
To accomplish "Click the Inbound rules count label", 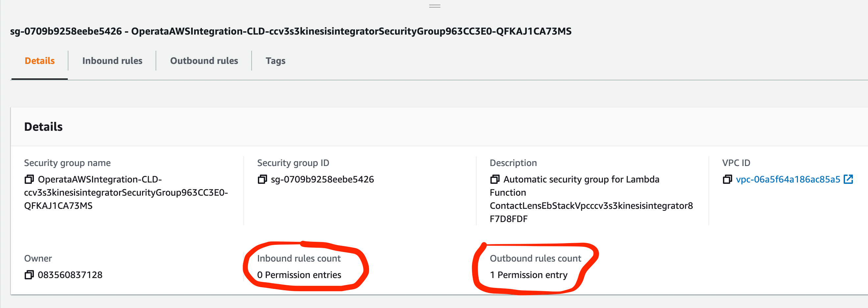I will (x=299, y=258).
